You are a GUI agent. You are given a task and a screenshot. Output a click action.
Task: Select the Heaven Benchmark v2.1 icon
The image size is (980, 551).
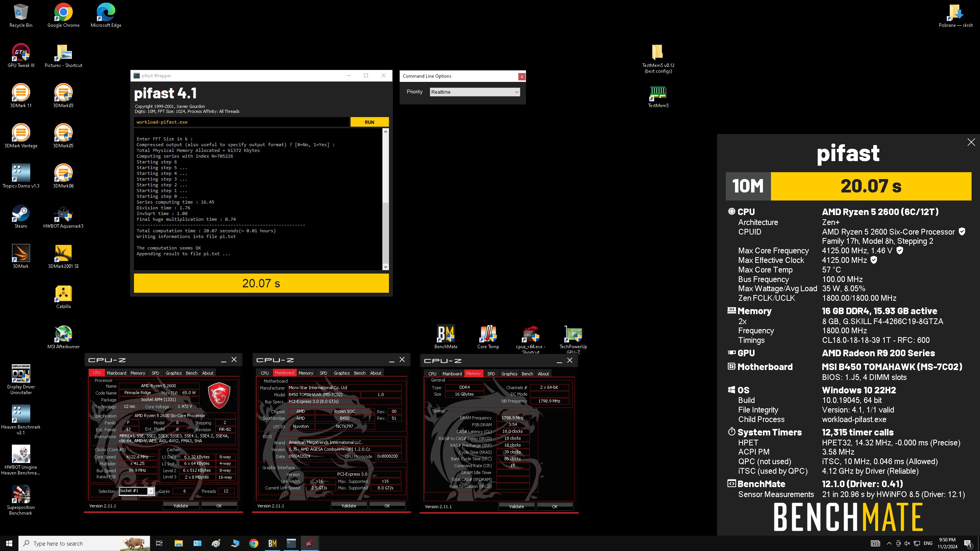pos(21,420)
